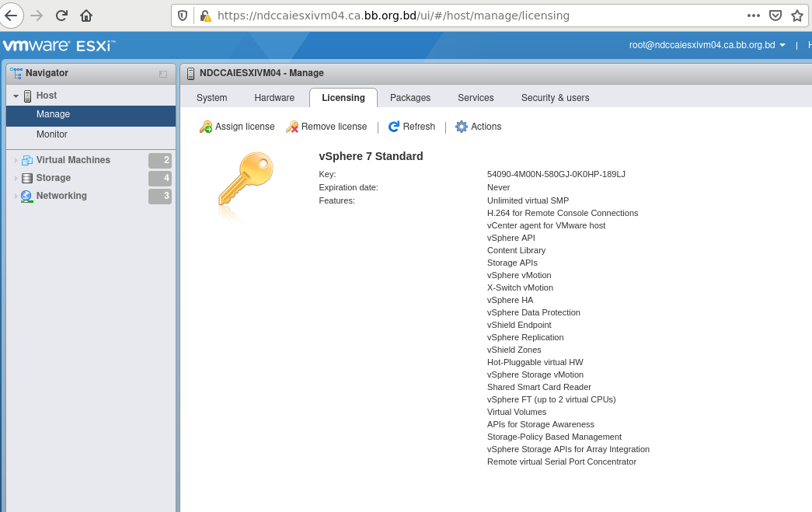This screenshot has height=512, width=812.
Task: Click the vSphere Replication feature
Action: click(x=525, y=337)
